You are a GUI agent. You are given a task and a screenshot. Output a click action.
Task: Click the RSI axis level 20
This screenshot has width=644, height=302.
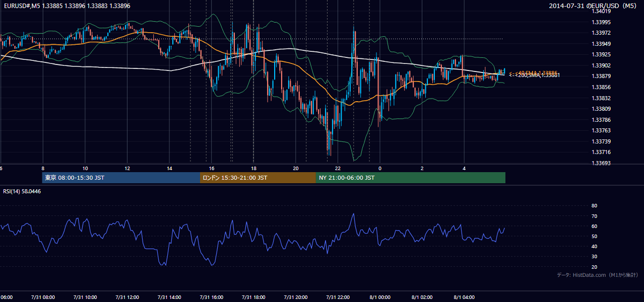594,267
